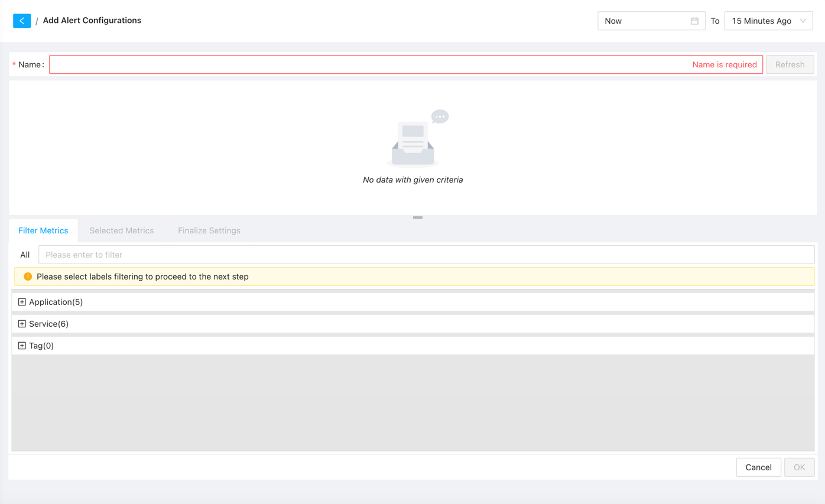Click the calendar icon in Now field

pos(694,21)
